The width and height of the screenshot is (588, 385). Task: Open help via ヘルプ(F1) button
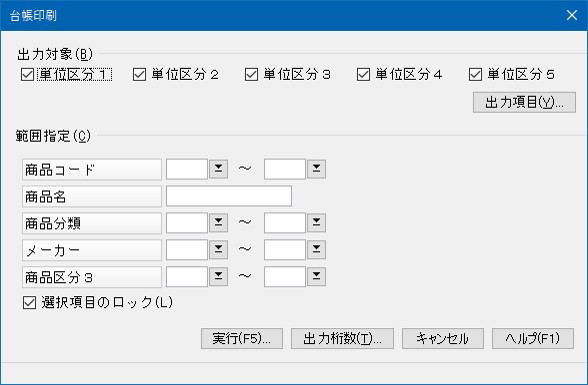pyautogui.click(x=533, y=339)
